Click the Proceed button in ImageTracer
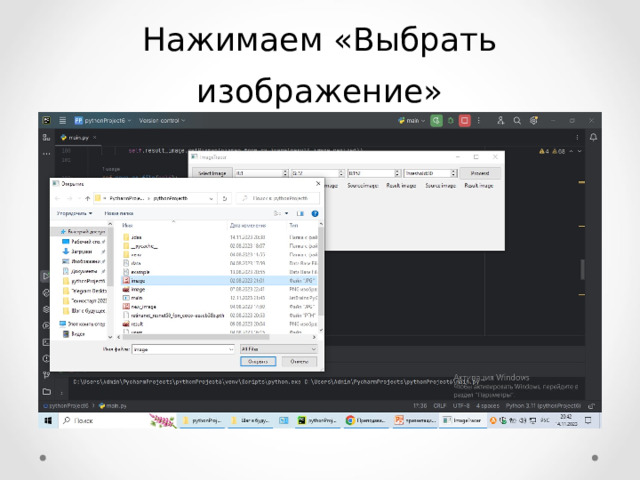The width and height of the screenshot is (640, 480). [x=480, y=173]
